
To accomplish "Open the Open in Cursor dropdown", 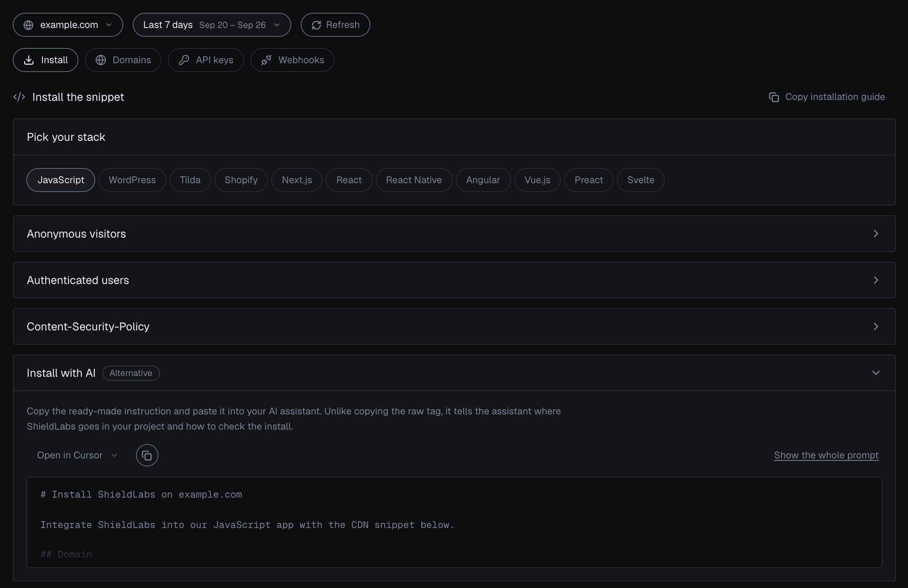I will tap(78, 455).
